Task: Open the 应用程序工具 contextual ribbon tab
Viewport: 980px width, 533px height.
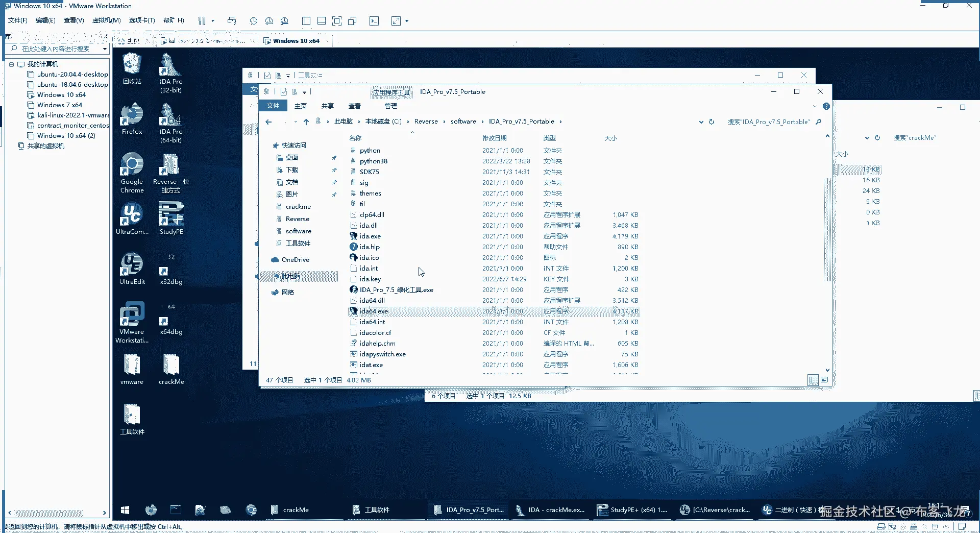Action: point(391,92)
